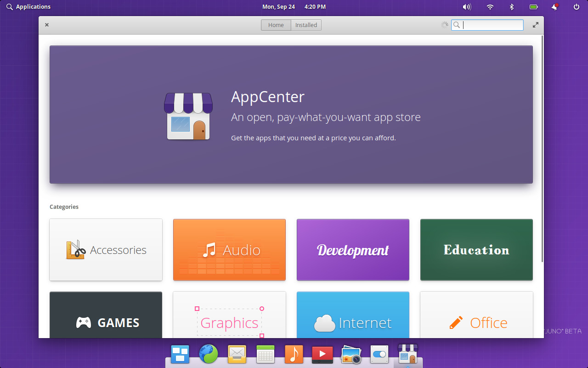Open the Wi-Fi network indicator
Screen dimensions: 588x368
[x=490, y=7]
